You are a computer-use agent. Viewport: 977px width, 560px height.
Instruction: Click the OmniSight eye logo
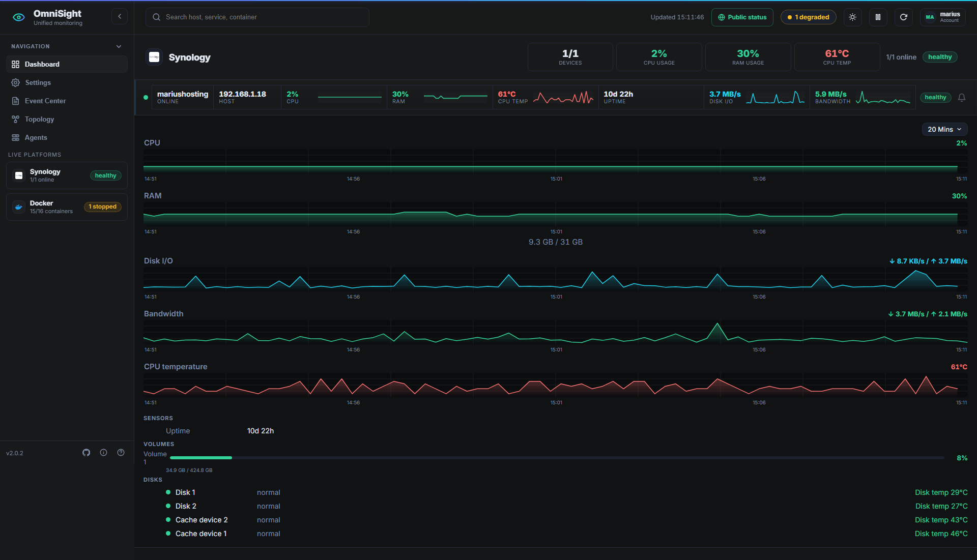19,17
